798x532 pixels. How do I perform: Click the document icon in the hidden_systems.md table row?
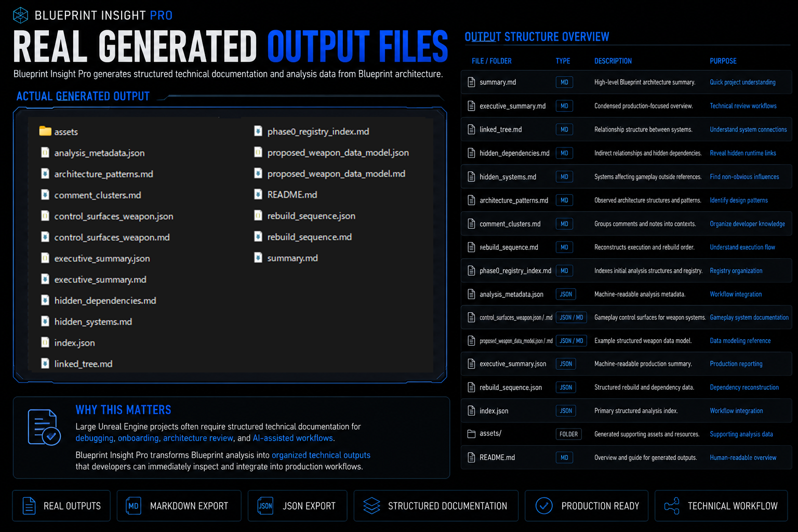[472, 177]
